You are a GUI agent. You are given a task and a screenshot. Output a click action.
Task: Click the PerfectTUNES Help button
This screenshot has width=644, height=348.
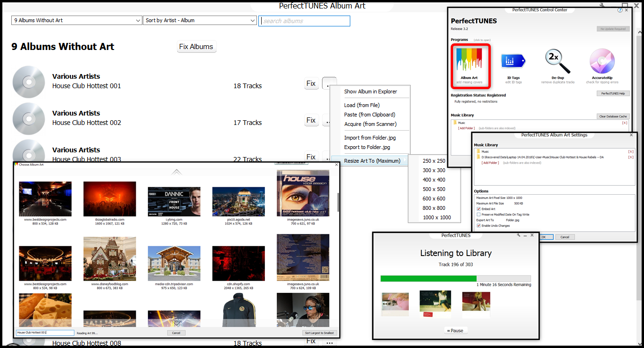(613, 93)
